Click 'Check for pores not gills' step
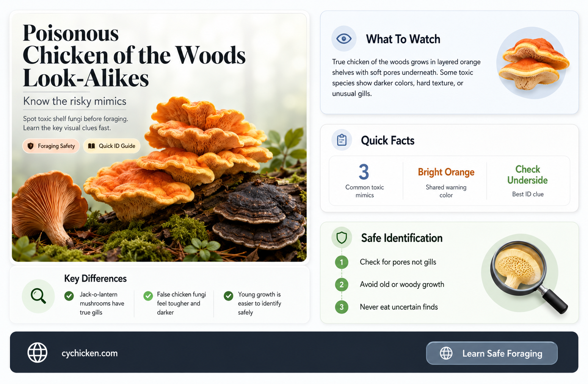The height and width of the screenshot is (384, 588). [398, 262]
